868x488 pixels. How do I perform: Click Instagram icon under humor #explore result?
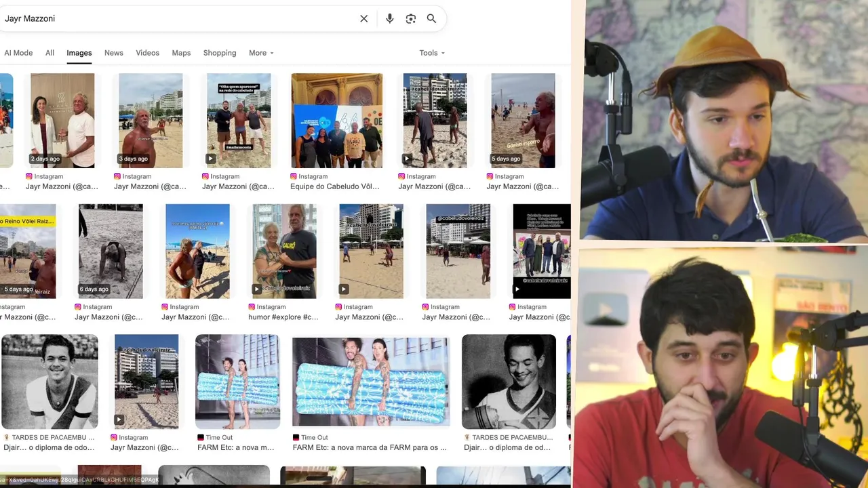click(252, 307)
